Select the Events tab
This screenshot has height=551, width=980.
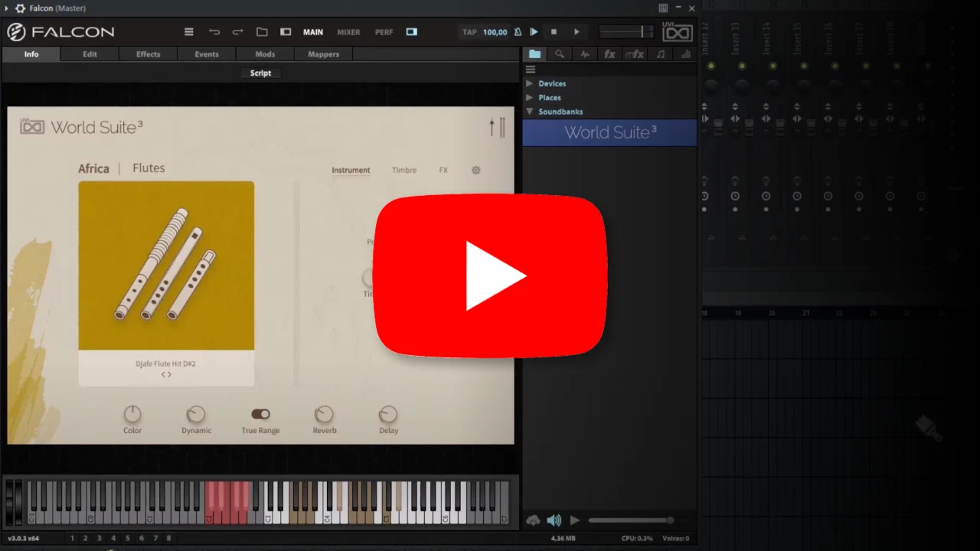pos(206,54)
